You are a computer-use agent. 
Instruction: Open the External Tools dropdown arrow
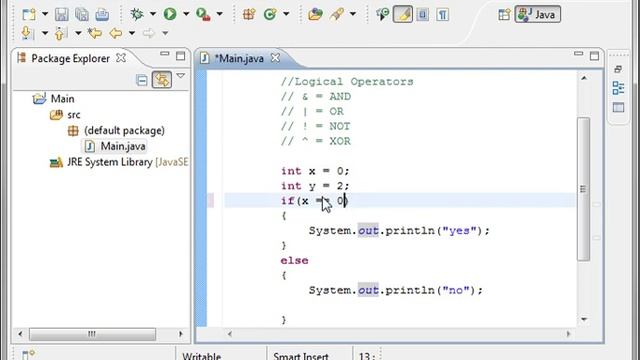point(220,14)
